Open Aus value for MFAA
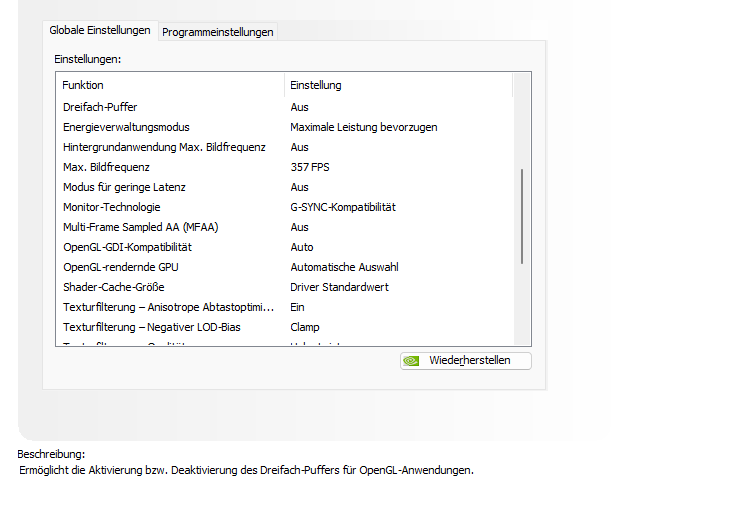Image resolution: width=750 pixels, height=517 pixels. pos(299,227)
